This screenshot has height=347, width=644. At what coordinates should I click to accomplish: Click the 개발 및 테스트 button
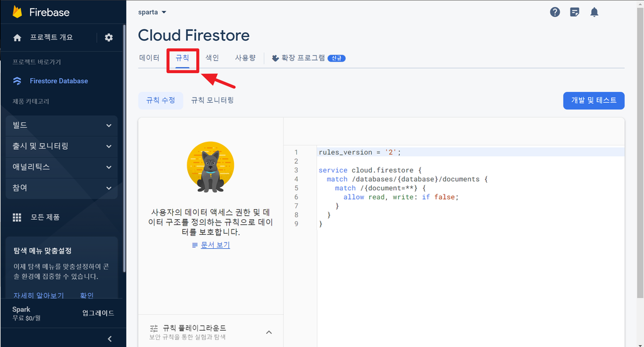[x=594, y=100]
